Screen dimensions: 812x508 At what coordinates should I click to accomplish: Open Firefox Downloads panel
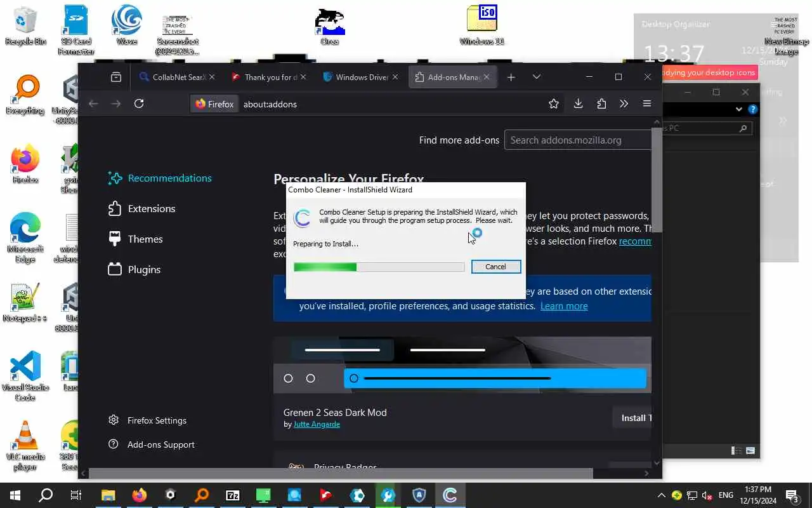click(578, 104)
